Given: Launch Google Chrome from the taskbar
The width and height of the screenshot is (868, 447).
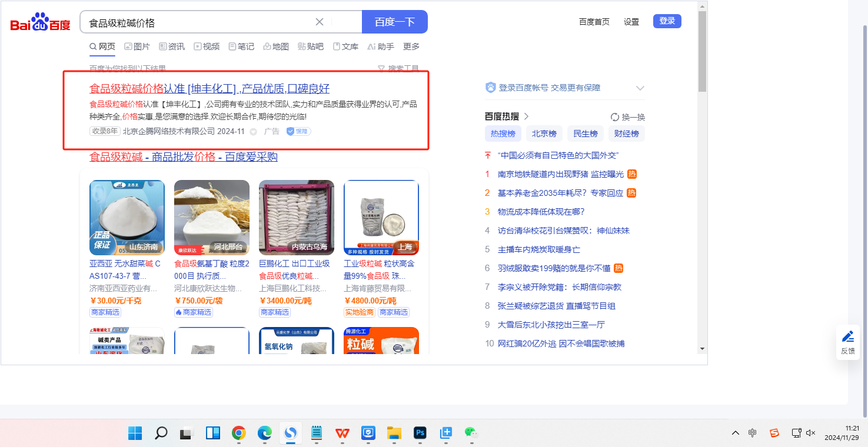Looking at the screenshot, I should pos(239,433).
